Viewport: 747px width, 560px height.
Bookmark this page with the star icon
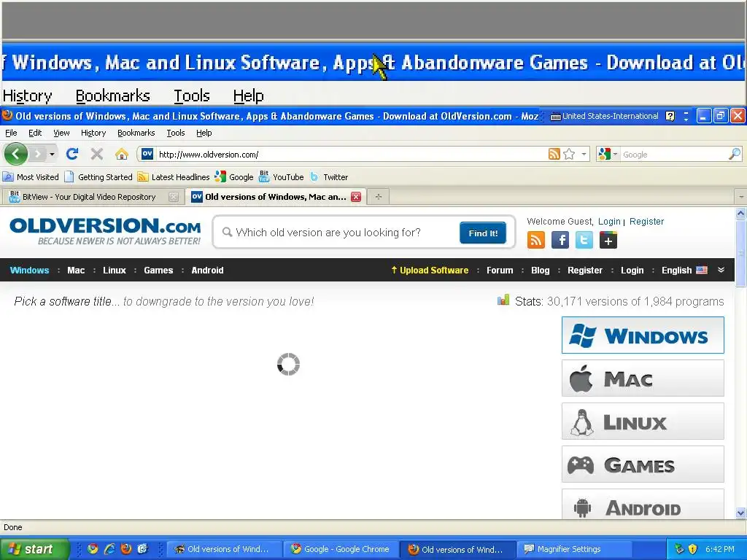pos(569,154)
